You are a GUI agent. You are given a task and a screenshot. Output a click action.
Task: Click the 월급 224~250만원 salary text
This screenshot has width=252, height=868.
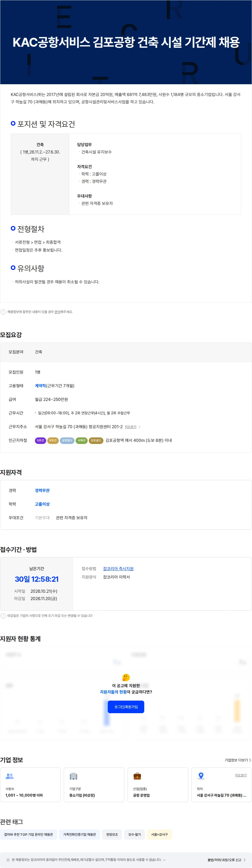(51, 400)
